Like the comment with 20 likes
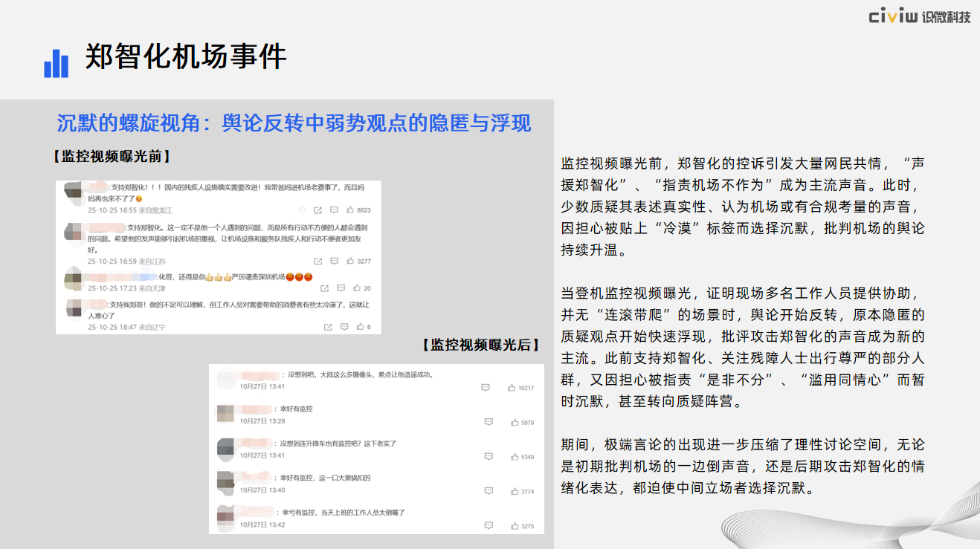The width and height of the screenshot is (980, 549). [356, 288]
